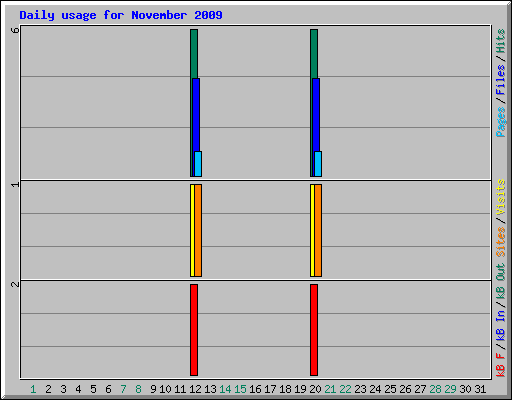The width and height of the screenshot is (512, 400).
Task: Click the y-axis value '1' of the middle chart
Action: pyautogui.click(x=15, y=184)
